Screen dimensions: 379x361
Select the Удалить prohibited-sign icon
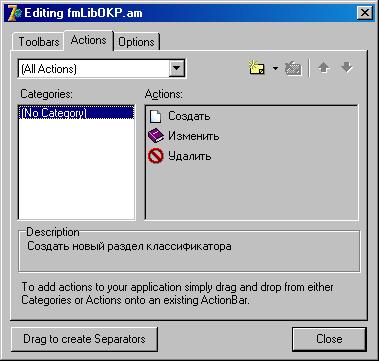tap(156, 156)
